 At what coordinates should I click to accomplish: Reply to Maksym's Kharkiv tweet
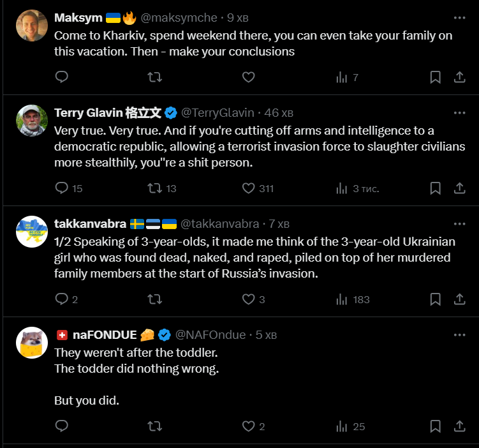click(62, 77)
